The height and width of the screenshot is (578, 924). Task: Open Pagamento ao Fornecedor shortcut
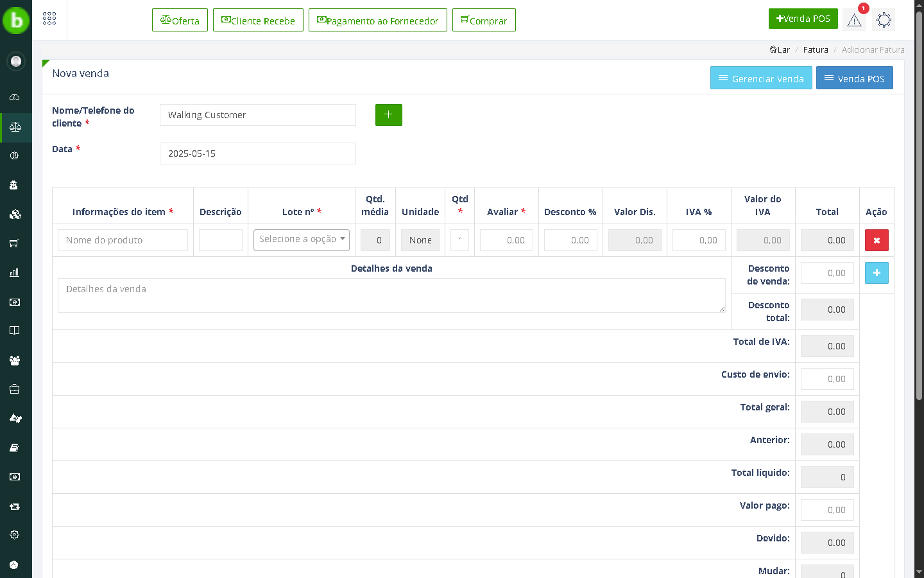(x=377, y=21)
